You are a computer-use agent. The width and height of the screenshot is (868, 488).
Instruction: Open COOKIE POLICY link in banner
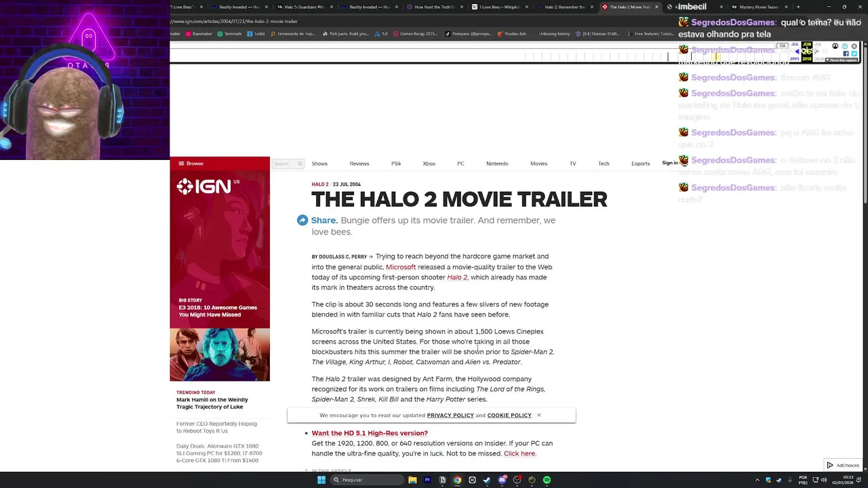point(509,415)
